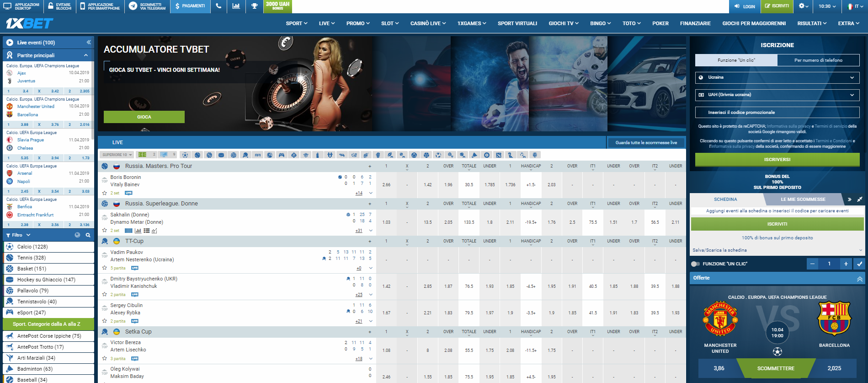
Task: Click the double-arrow icon beside Le Mie Scommesse
Action: [849, 200]
